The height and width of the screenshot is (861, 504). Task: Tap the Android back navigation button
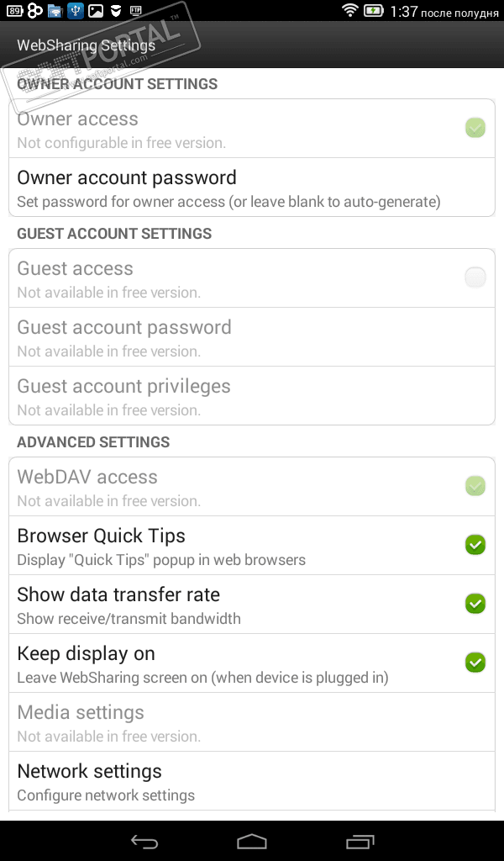point(144,841)
